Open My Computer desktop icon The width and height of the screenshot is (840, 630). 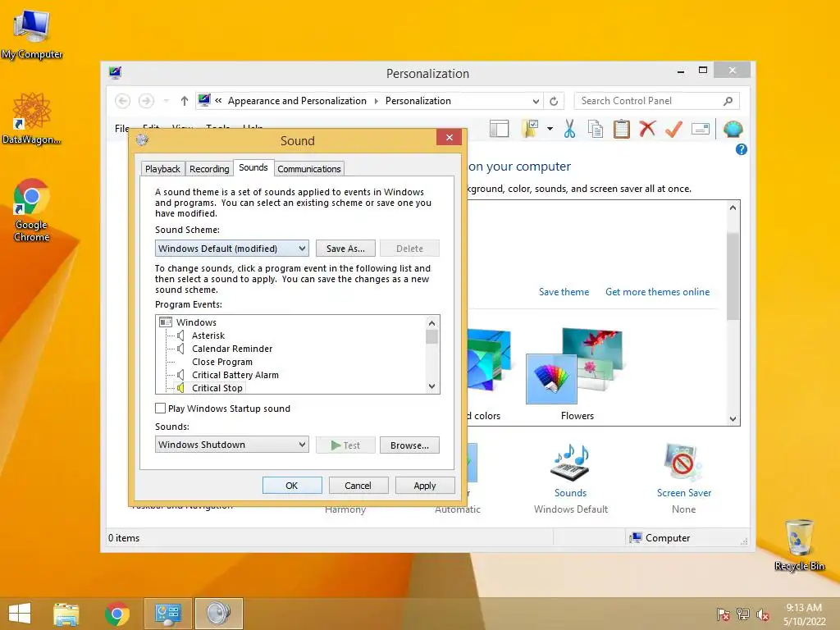click(x=32, y=34)
